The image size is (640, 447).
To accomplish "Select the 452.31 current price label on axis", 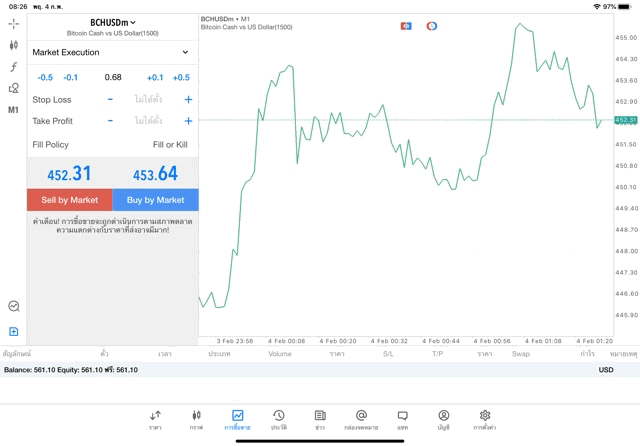I will tap(626, 120).
